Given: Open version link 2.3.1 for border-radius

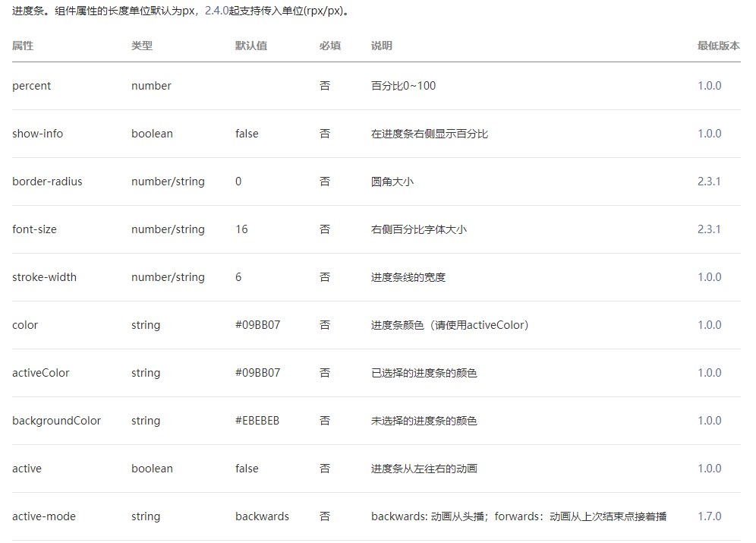Looking at the screenshot, I should tap(709, 181).
